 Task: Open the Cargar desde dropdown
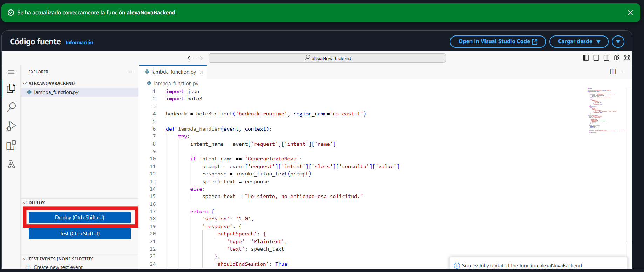click(578, 41)
